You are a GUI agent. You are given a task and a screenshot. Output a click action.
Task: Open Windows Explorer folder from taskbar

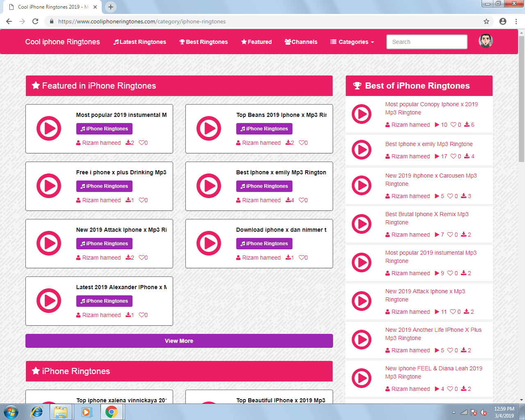click(61, 412)
